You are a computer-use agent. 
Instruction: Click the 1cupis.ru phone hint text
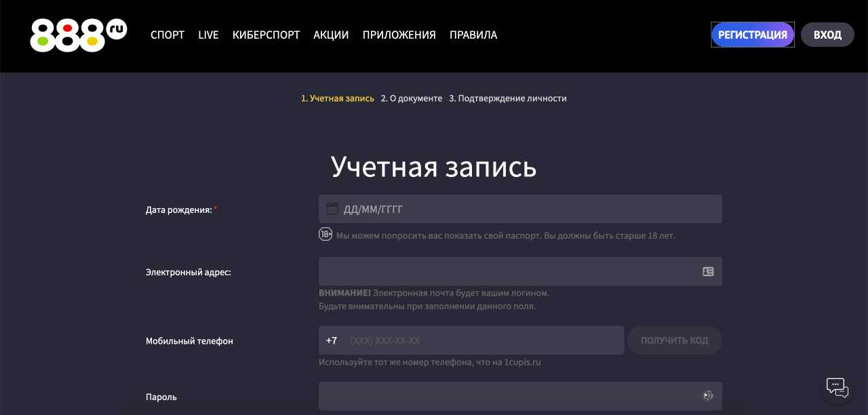pos(430,362)
